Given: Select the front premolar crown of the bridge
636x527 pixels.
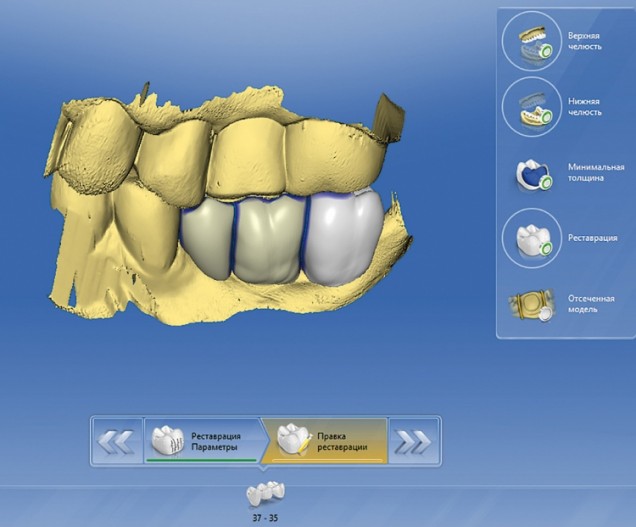Looking at the screenshot, I should click(x=206, y=239).
